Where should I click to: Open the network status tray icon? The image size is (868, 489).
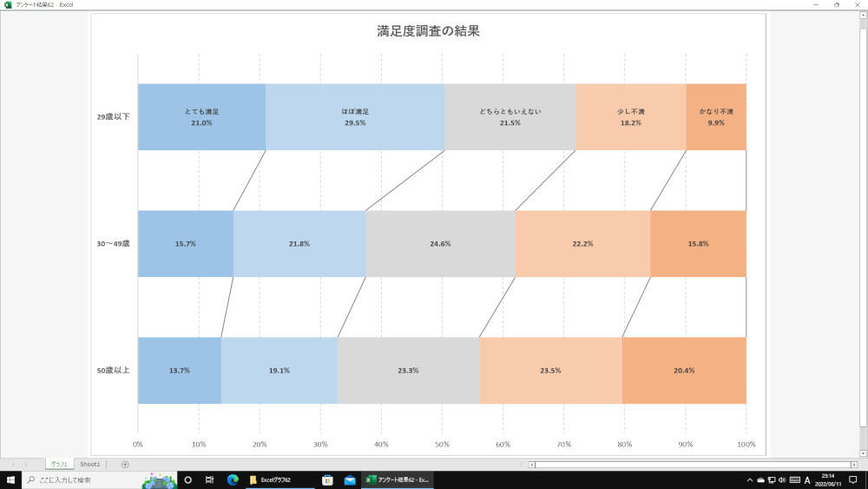pyautogui.click(x=771, y=480)
